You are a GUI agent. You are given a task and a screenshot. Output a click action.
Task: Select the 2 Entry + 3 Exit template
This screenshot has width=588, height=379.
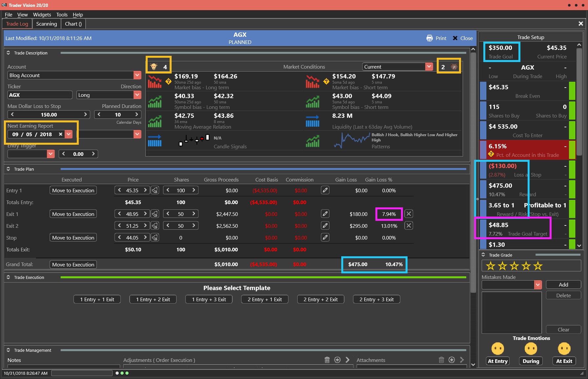[376, 299]
